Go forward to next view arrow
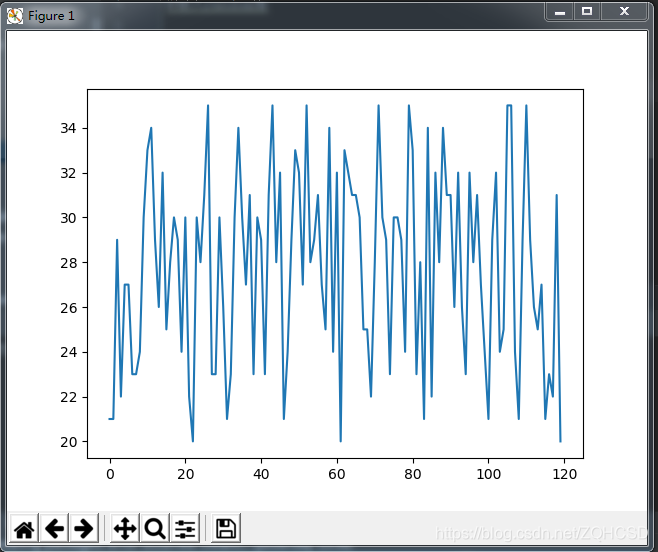658x552 pixels. click(84, 528)
